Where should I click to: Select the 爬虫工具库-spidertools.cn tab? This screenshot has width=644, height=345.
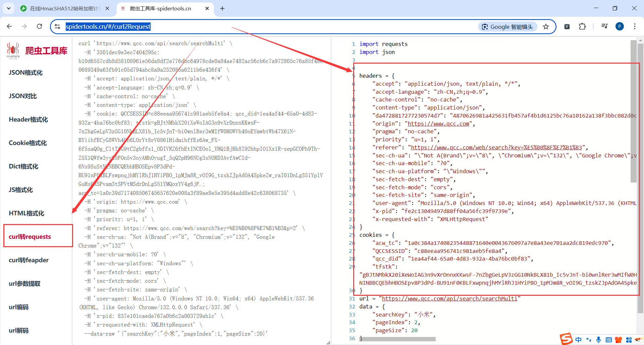160,8
